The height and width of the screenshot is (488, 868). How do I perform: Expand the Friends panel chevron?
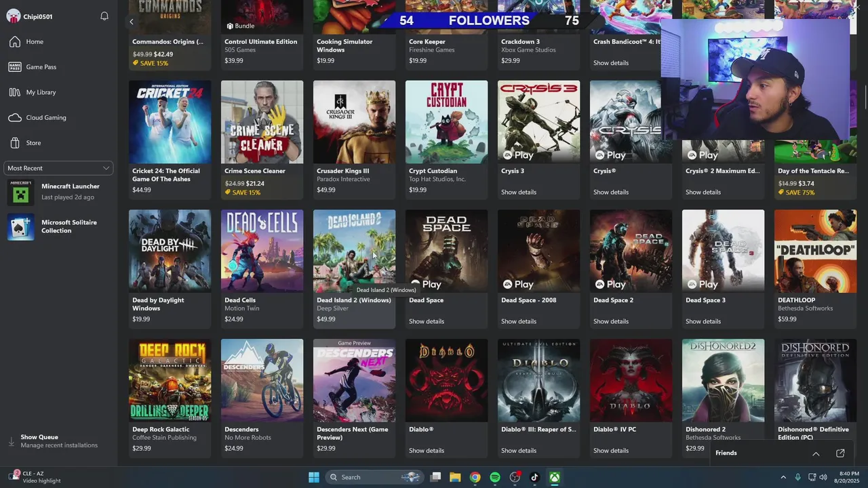(816, 453)
